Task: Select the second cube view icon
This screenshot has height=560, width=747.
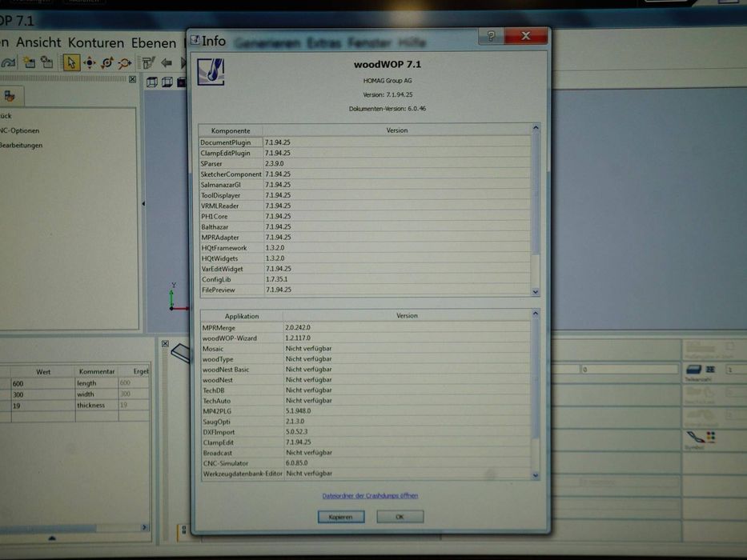Action: tap(167, 82)
